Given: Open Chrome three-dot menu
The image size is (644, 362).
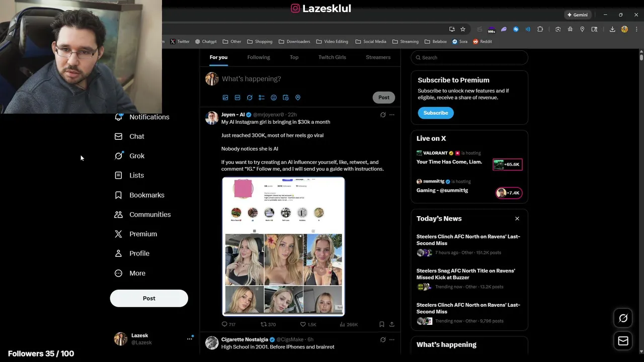Looking at the screenshot, I should coord(636,29).
